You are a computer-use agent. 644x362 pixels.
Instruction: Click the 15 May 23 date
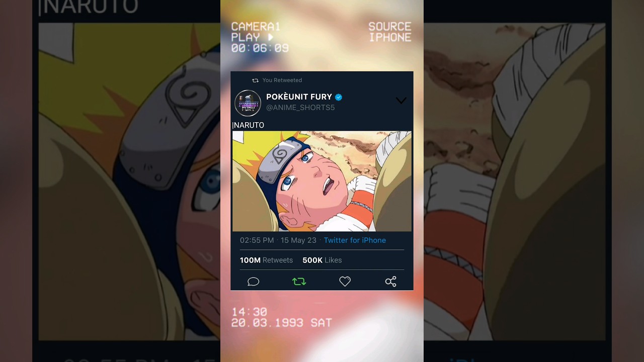pos(298,240)
